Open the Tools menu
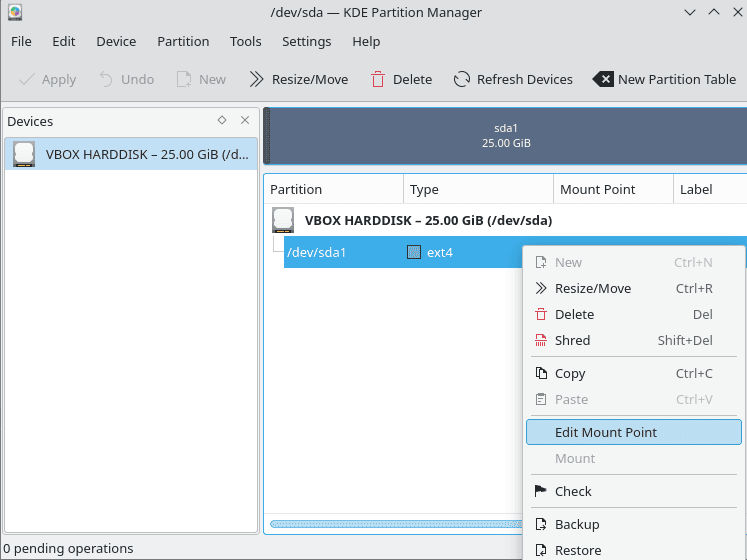Image resolution: width=747 pixels, height=560 pixels. 245,41
